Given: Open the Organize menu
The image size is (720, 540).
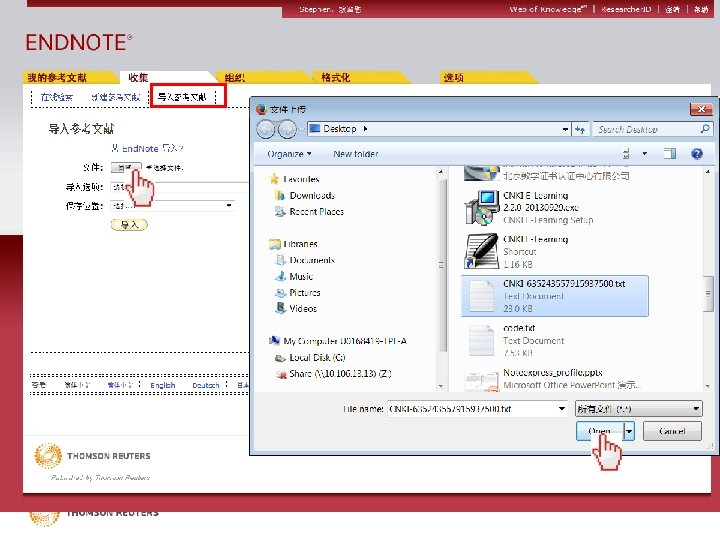Looking at the screenshot, I should click(x=289, y=154).
